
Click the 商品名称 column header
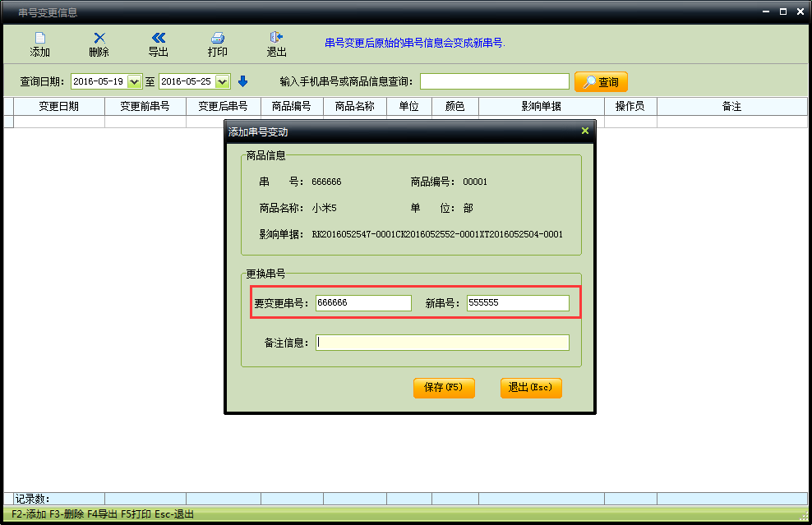coord(355,106)
